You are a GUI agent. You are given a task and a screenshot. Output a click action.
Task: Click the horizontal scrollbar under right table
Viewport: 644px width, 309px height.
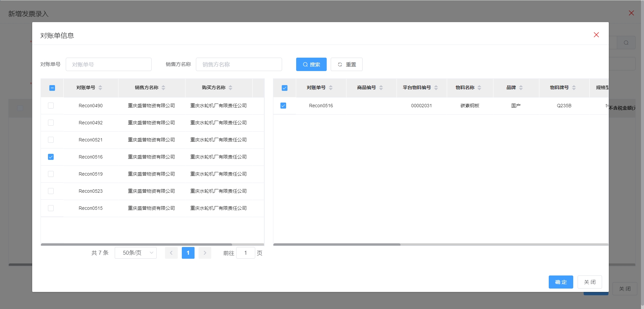337,245
